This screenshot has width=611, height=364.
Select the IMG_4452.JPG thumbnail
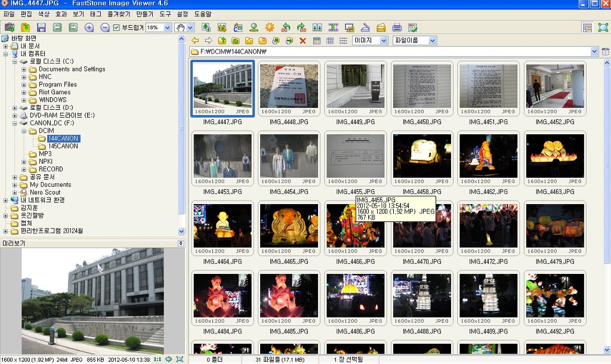[x=555, y=90]
